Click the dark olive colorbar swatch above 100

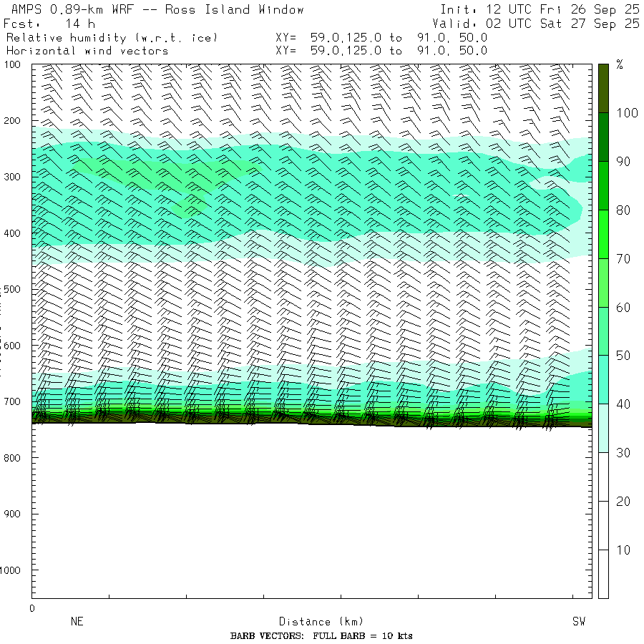(603, 88)
